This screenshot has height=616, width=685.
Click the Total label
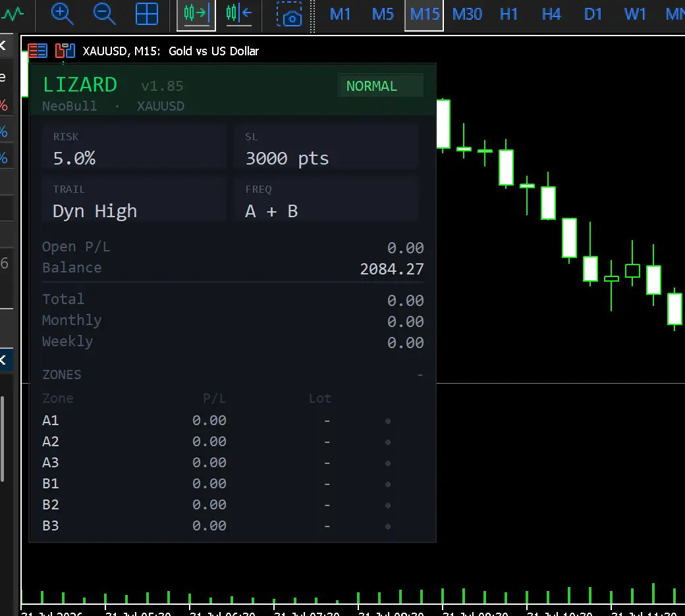coord(63,299)
